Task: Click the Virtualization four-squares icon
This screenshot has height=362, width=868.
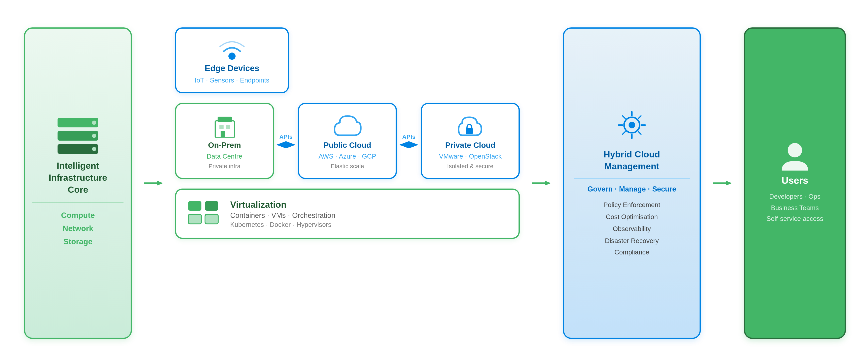Action: 203,212
